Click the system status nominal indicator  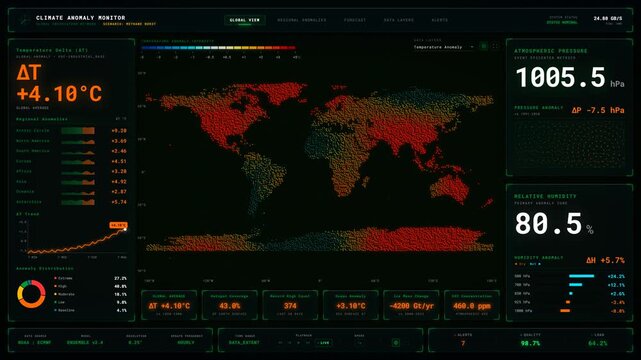tap(563, 22)
